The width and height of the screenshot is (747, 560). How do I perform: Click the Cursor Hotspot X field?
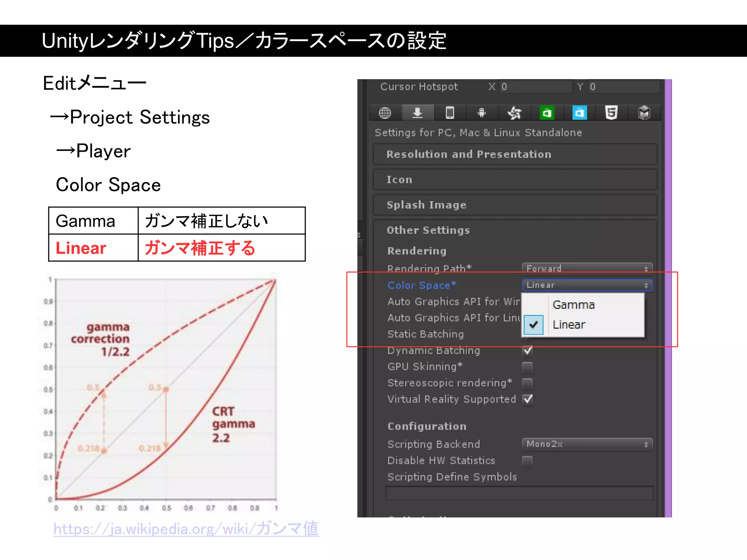pyautogui.click(x=535, y=87)
